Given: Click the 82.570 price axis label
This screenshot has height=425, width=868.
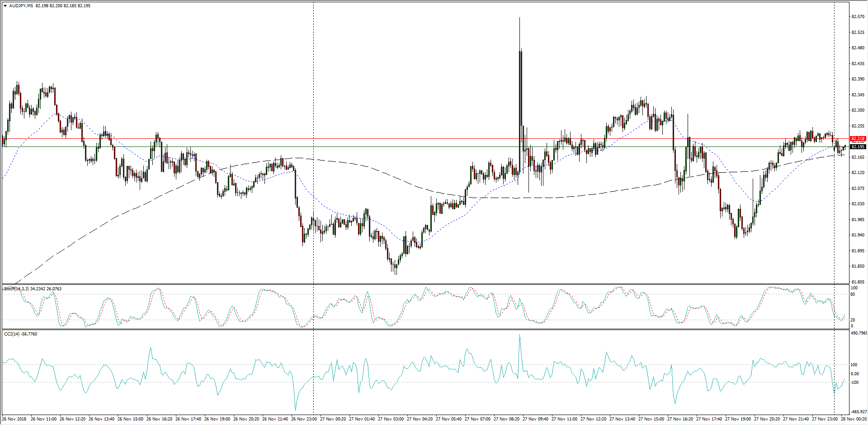Looking at the screenshot, I should [858, 17].
